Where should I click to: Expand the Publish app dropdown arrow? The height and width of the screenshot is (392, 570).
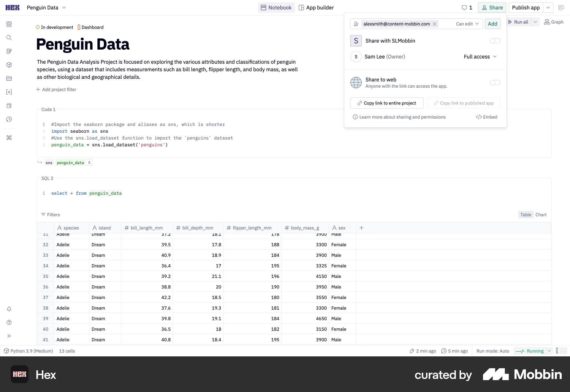coord(548,8)
